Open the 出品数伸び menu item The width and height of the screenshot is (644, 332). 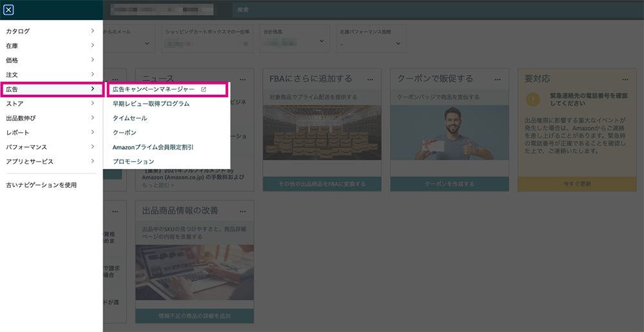coord(51,118)
